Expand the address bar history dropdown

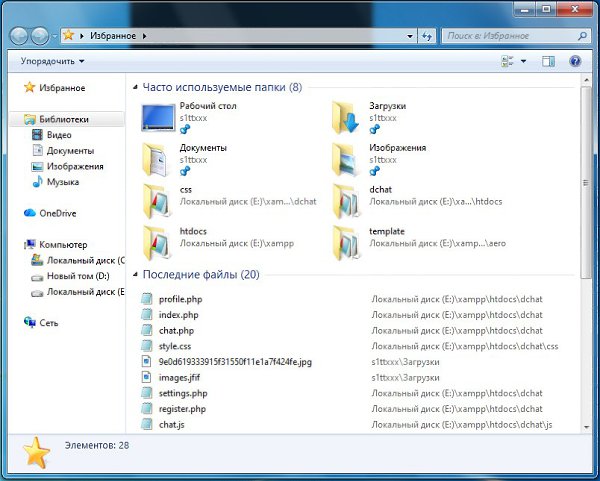pyautogui.click(x=410, y=36)
